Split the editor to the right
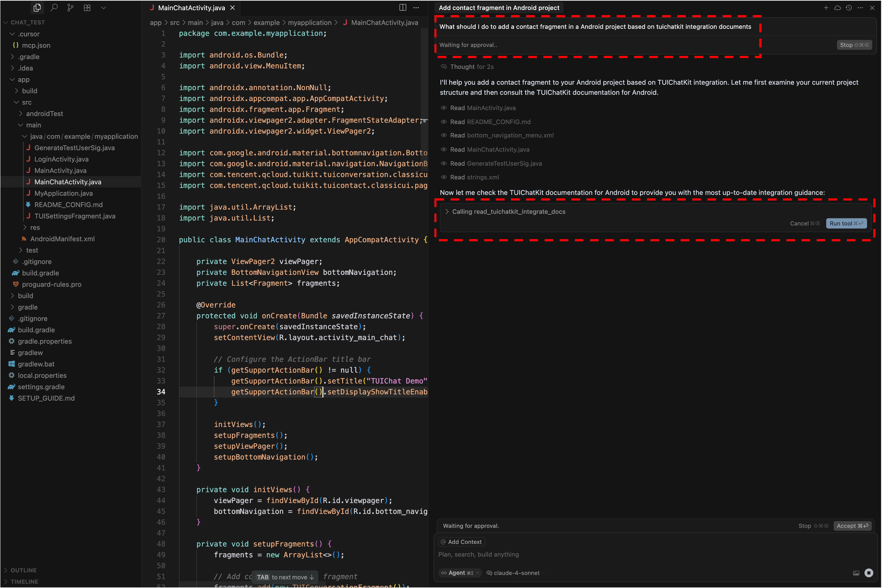This screenshot has width=882, height=588. (403, 8)
